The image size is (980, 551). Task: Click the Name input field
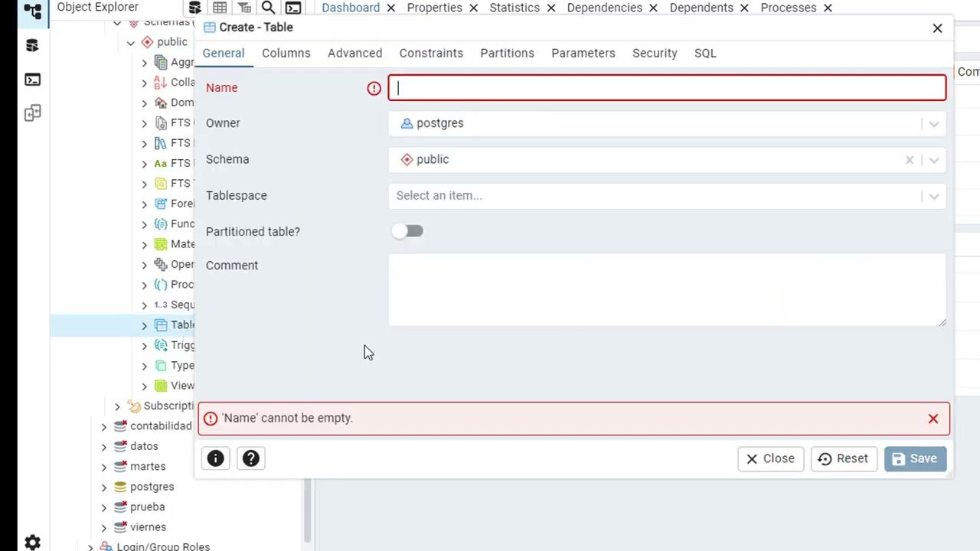click(x=667, y=88)
